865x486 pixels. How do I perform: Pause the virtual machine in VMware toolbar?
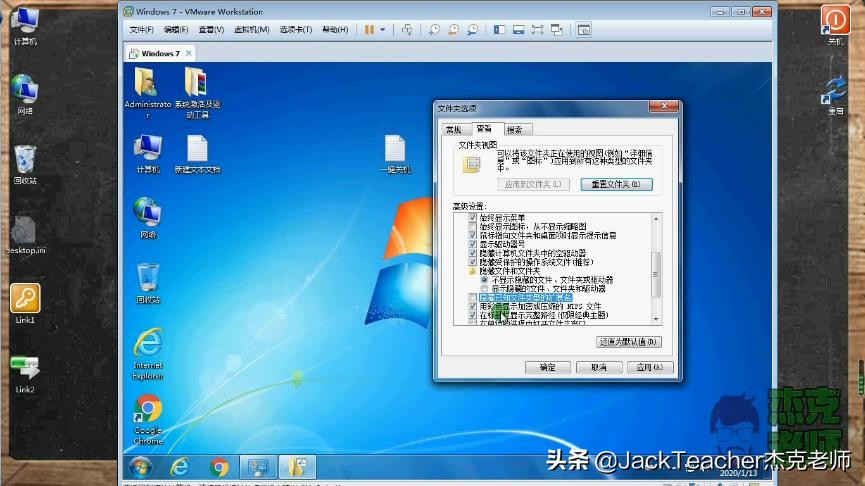point(369,30)
